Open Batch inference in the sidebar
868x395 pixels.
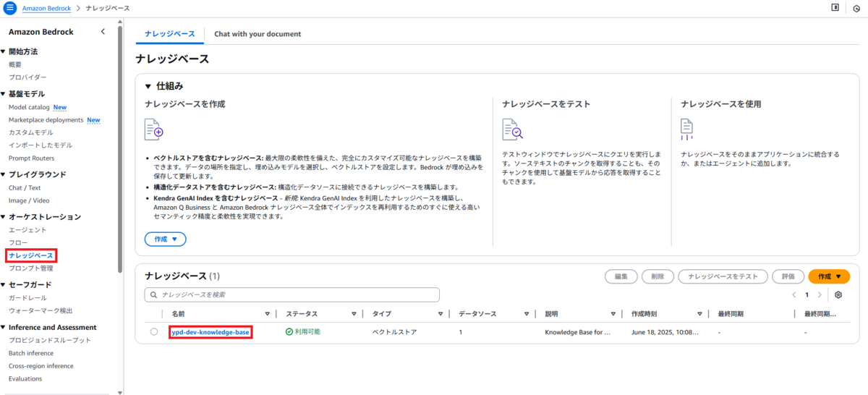[31, 353]
